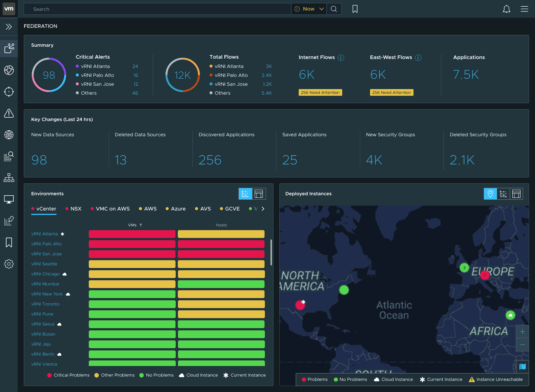Click the info icon beside East-West Flows
Screen dimensions: 535x392
418,58
